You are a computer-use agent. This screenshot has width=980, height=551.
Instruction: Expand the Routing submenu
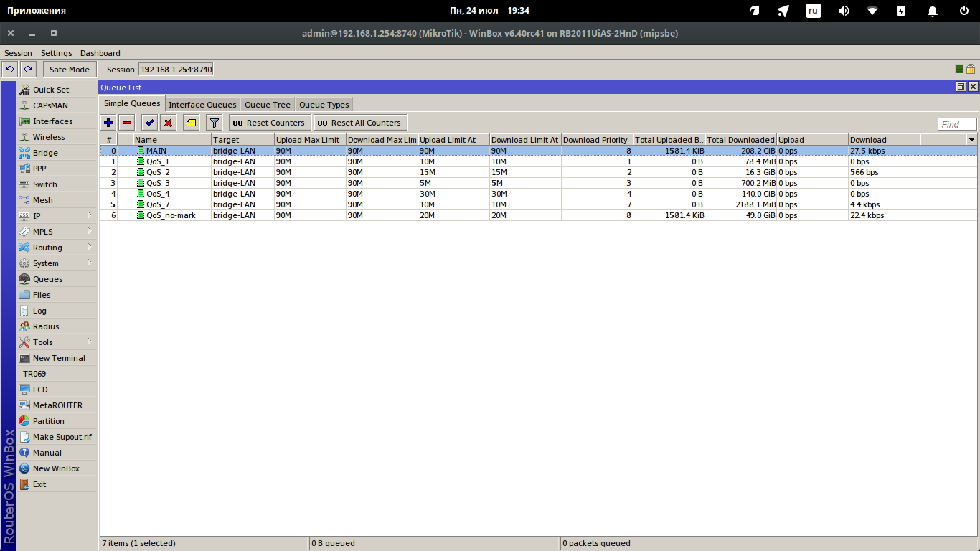point(57,248)
